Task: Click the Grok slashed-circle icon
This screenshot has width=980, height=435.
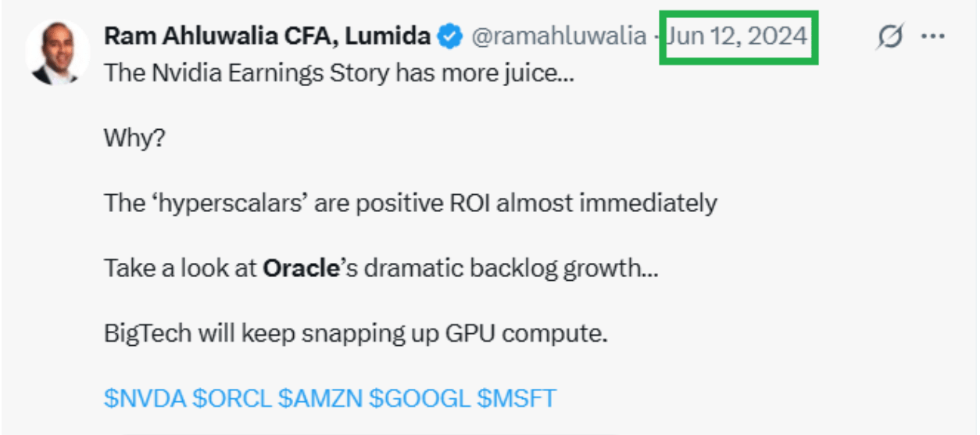Action: coord(889,37)
